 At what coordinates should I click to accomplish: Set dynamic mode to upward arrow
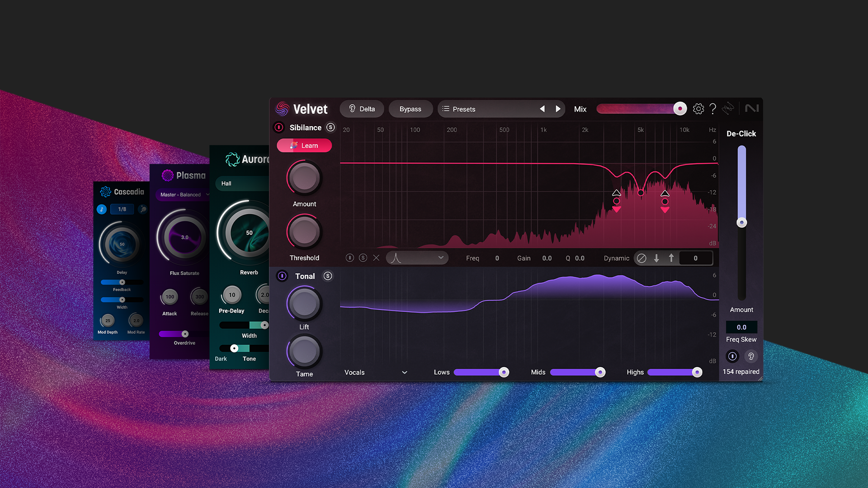pyautogui.click(x=671, y=258)
